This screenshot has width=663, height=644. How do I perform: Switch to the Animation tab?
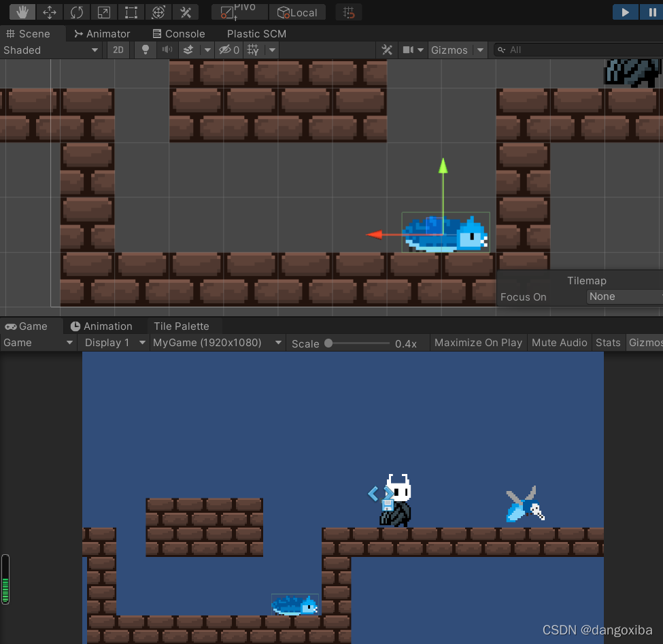[x=101, y=326]
